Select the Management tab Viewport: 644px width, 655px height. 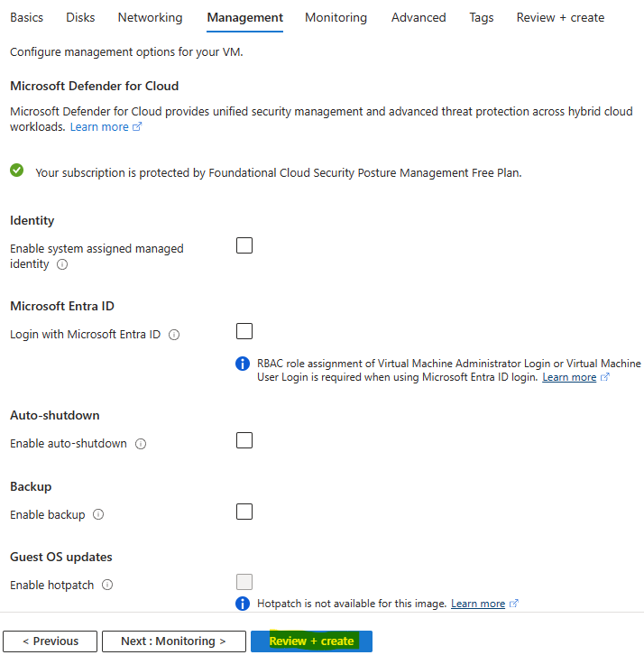(x=244, y=17)
